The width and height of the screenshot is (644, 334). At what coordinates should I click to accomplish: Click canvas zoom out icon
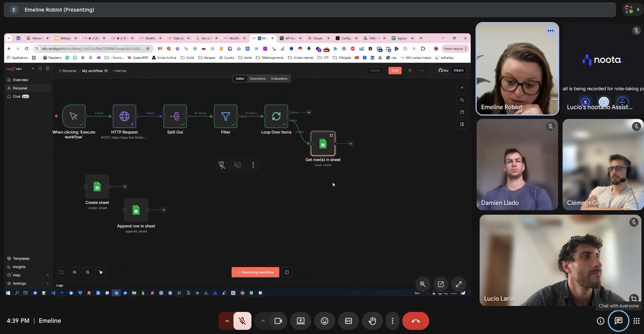click(x=87, y=272)
